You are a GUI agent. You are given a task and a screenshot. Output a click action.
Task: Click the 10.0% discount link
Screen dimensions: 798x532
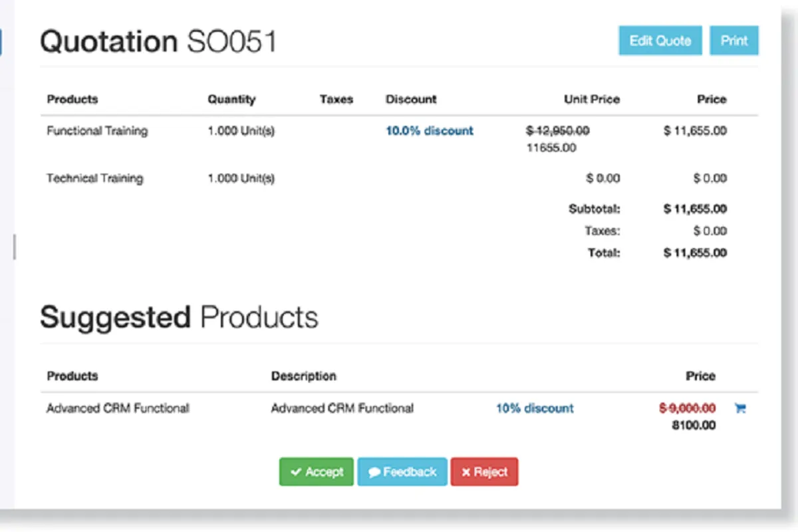point(430,131)
